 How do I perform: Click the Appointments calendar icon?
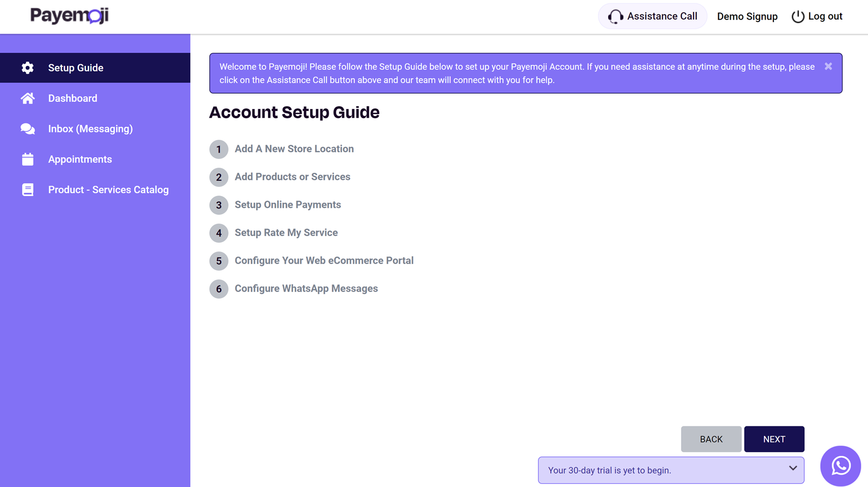coord(28,159)
